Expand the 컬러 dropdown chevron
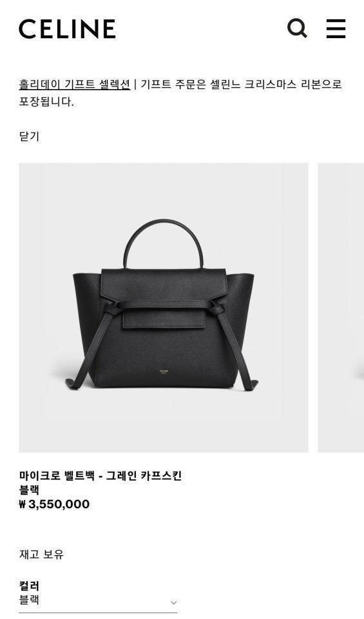 click(x=173, y=602)
